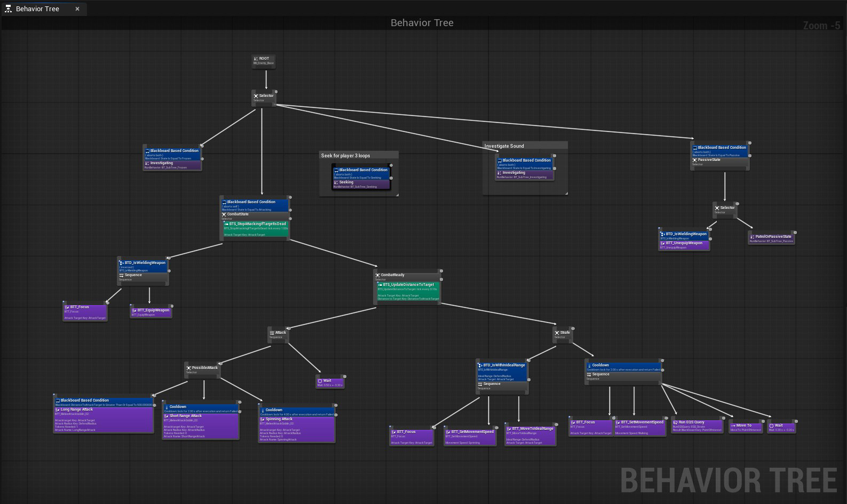Select the Sequence below BTD_IsWithinIdealRange
Image resolution: width=847 pixels, height=504 pixels.
[x=502, y=386]
